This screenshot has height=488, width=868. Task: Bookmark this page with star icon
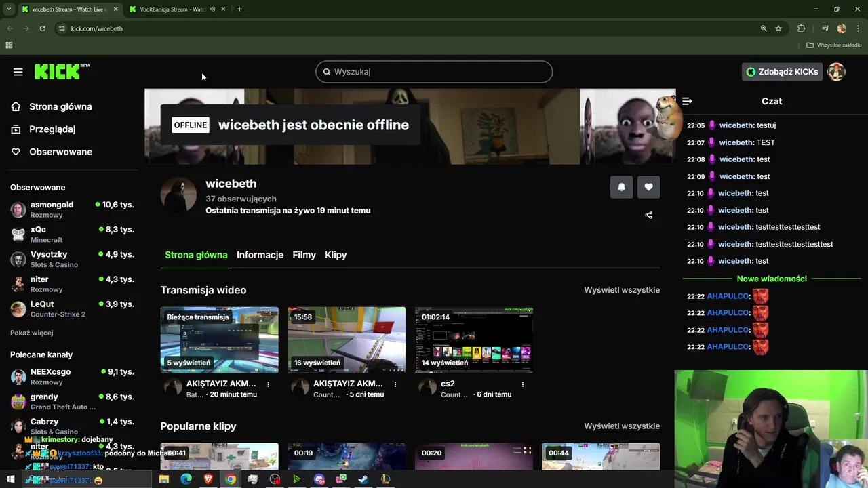pyautogui.click(x=778, y=28)
